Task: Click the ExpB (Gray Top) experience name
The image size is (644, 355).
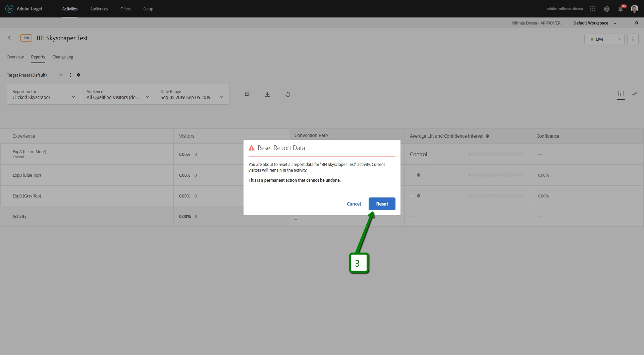Action: (27, 196)
